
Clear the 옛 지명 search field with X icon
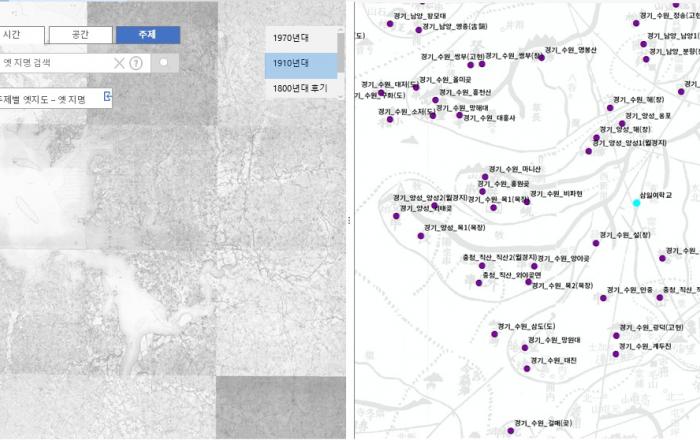pos(119,63)
